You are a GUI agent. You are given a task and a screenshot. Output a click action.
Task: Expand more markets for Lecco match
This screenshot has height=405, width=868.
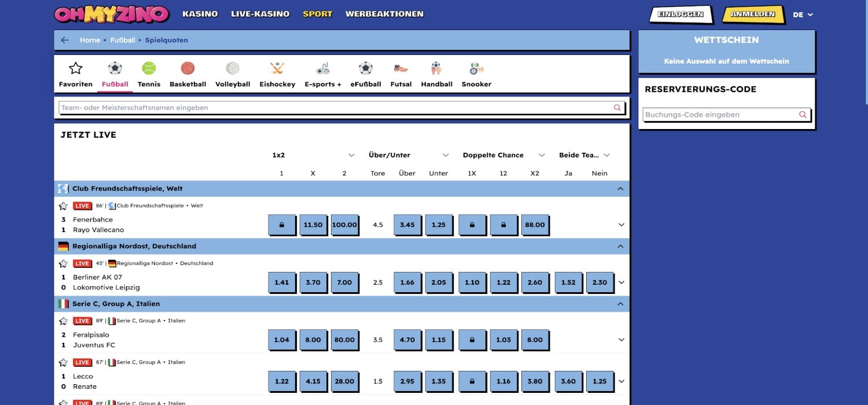coord(621,382)
